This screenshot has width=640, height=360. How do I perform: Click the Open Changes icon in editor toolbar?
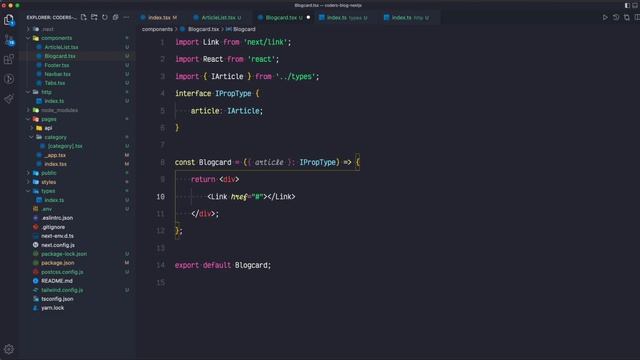(627, 18)
